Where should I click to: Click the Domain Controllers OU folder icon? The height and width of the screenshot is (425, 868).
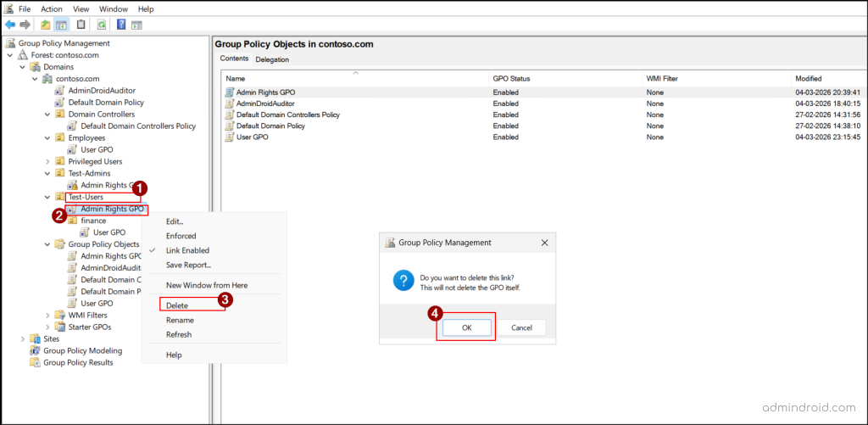pos(60,115)
